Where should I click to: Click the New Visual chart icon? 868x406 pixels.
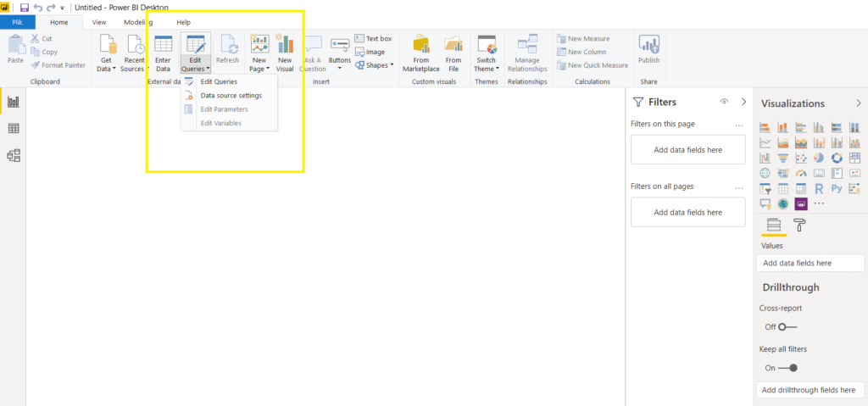point(285,44)
